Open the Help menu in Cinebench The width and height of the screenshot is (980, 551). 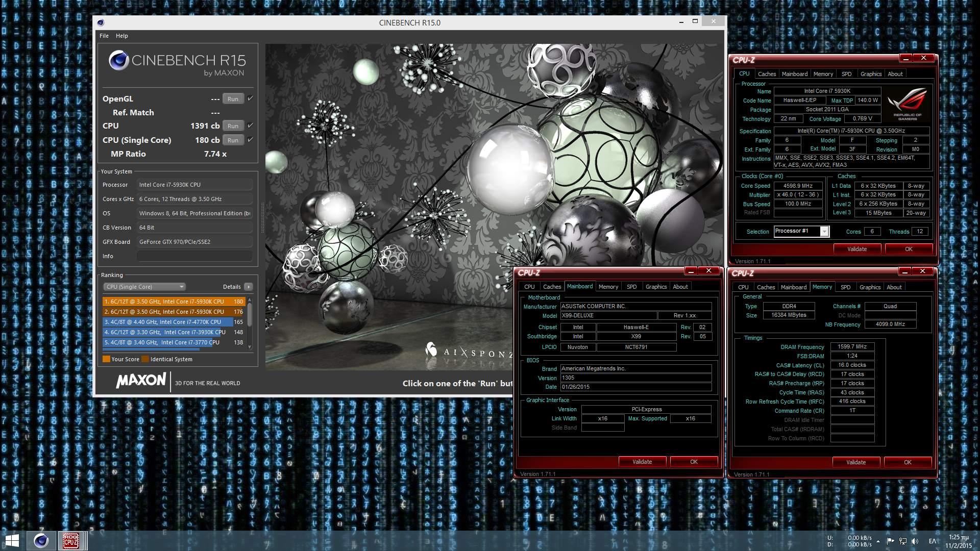[x=121, y=36]
